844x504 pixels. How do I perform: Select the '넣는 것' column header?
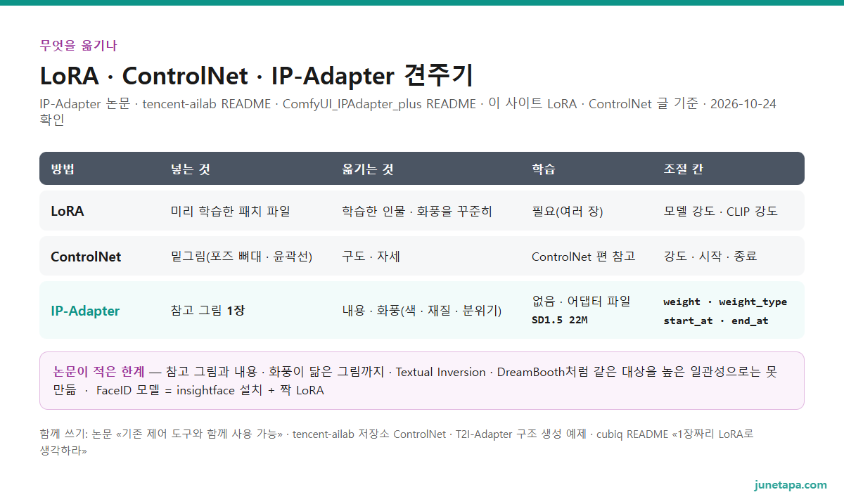(x=191, y=169)
